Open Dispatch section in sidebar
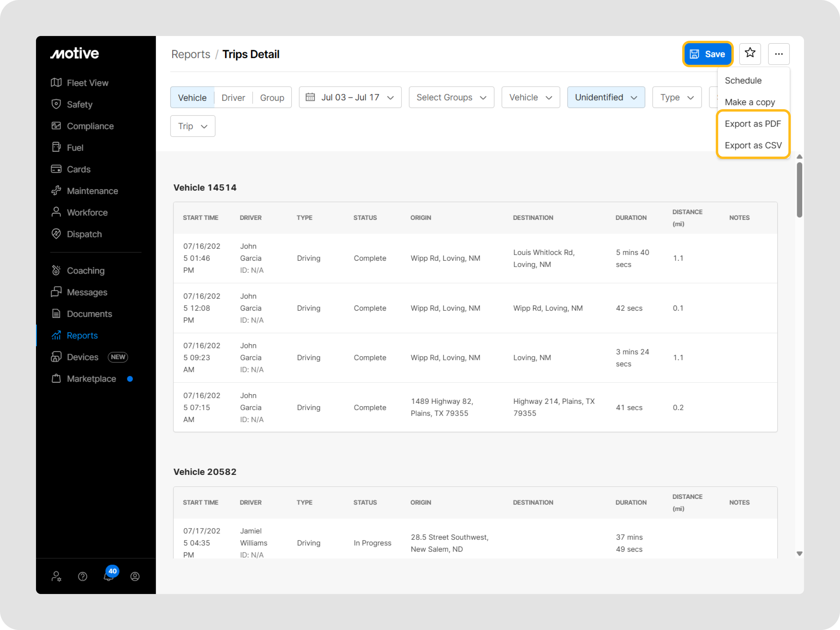The height and width of the screenshot is (630, 840). (x=84, y=234)
